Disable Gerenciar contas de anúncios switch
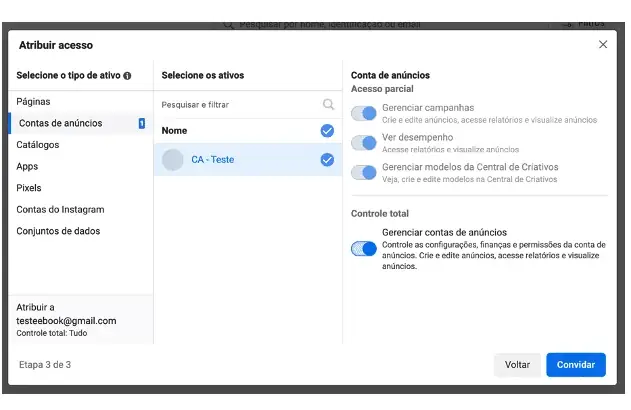The height and width of the screenshot is (410, 631). click(x=363, y=249)
